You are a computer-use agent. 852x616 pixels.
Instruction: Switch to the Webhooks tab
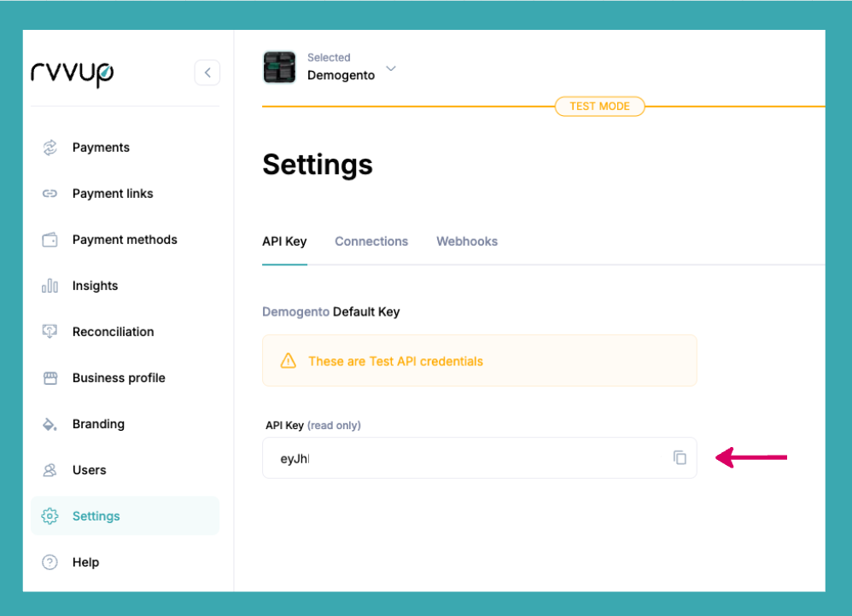[x=467, y=241]
